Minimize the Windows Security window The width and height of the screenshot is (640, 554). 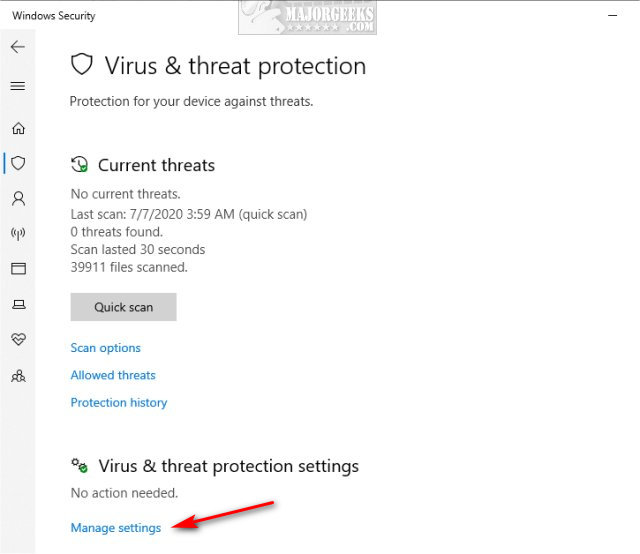[x=611, y=16]
